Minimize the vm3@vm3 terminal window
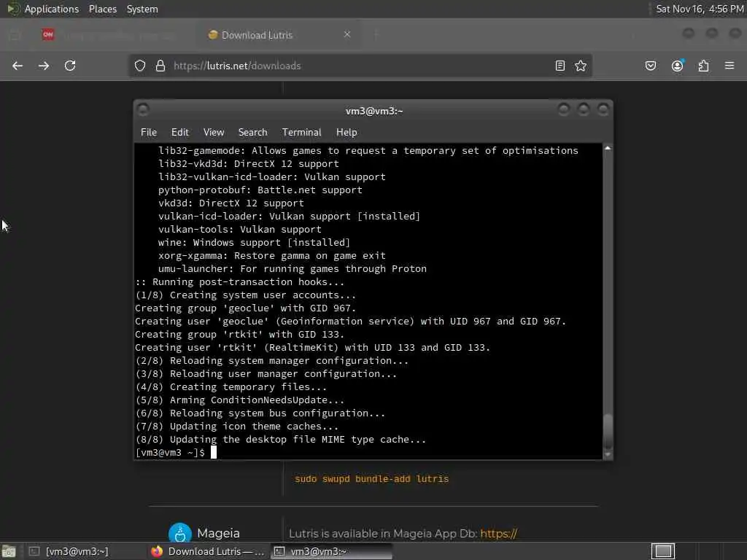The width and height of the screenshot is (747, 560). click(564, 110)
